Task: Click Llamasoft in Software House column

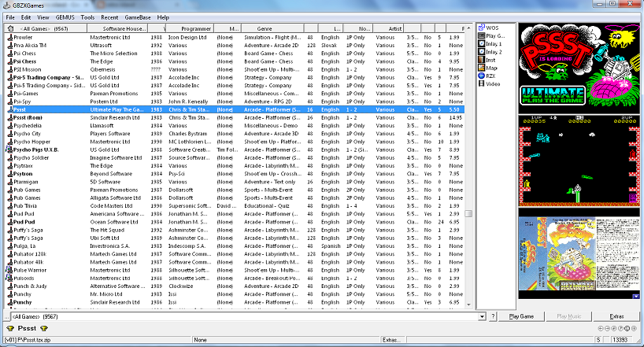Action: click(x=102, y=126)
